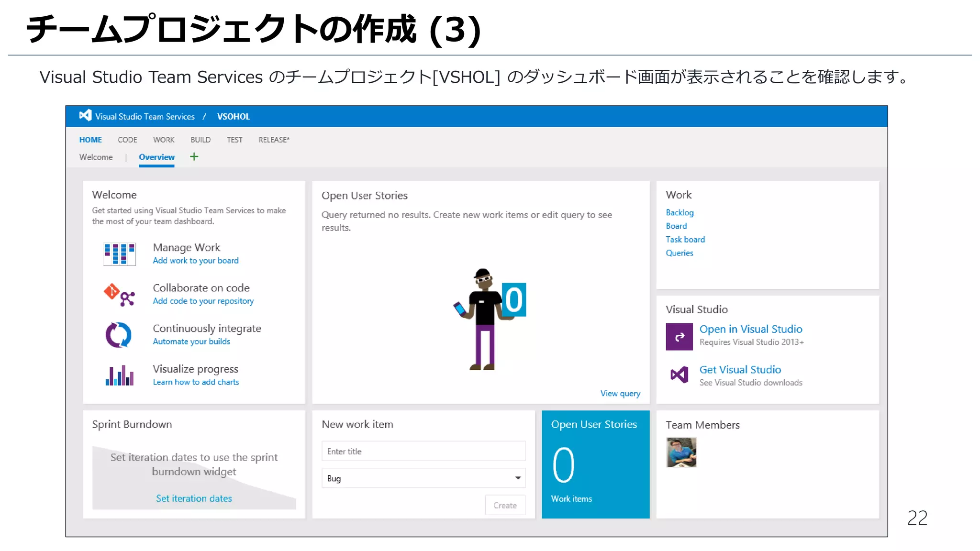The image size is (980, 551).
Task: Click the Visualize progress heading
Action: pos(195,369)
